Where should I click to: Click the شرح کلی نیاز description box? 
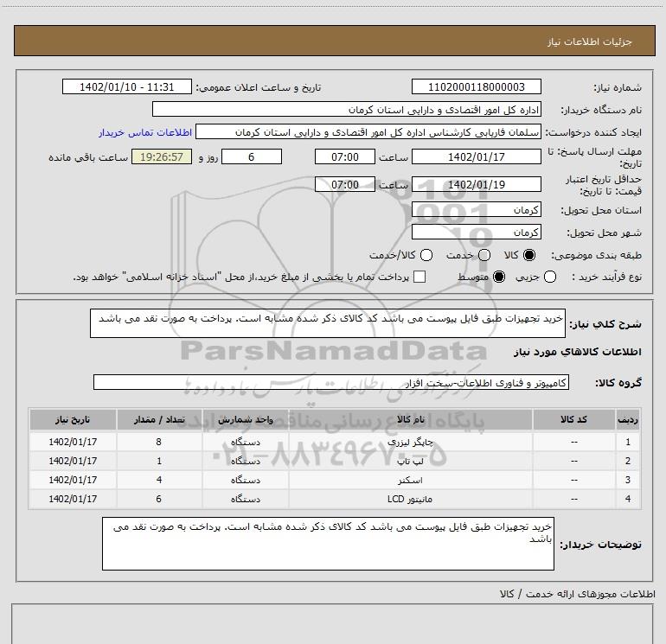point(328,323)
